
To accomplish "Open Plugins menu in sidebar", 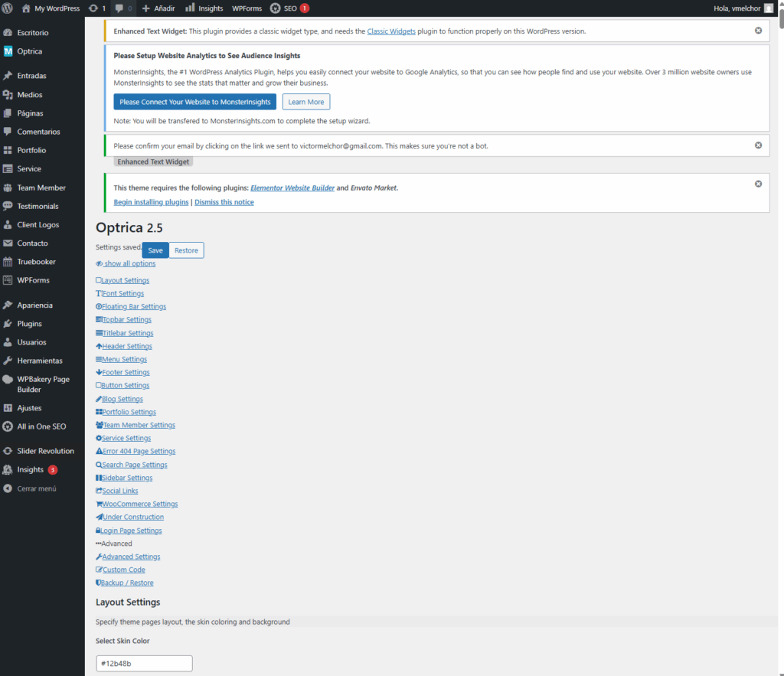I will tap(30, 324).
